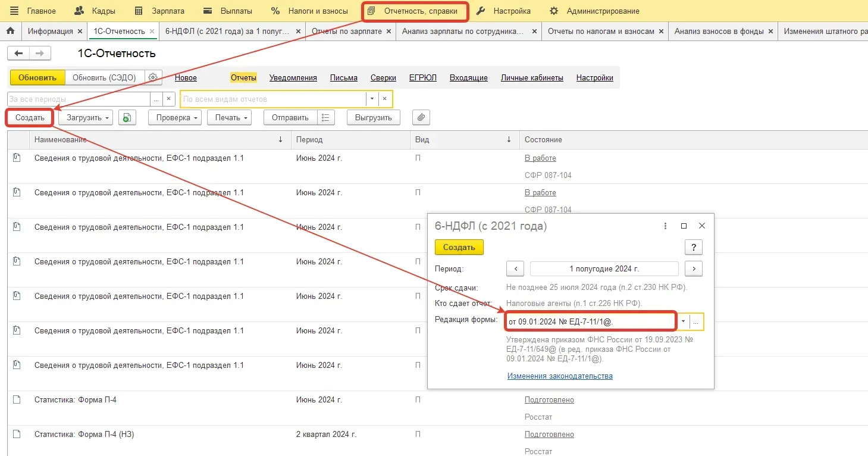This screenshot has height=456, width=868.
Task: Open the gear settings next to Обновить (СЭДО)
Action: coord(153,77)
